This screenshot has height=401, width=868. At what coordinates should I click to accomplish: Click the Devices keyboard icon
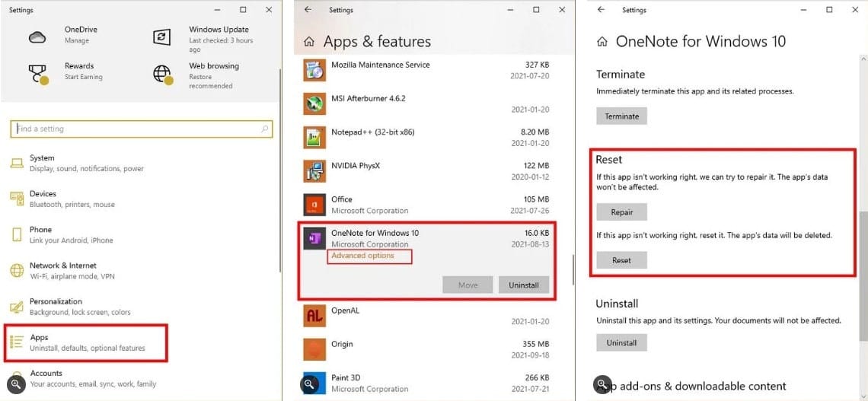(x=17, y=199)
